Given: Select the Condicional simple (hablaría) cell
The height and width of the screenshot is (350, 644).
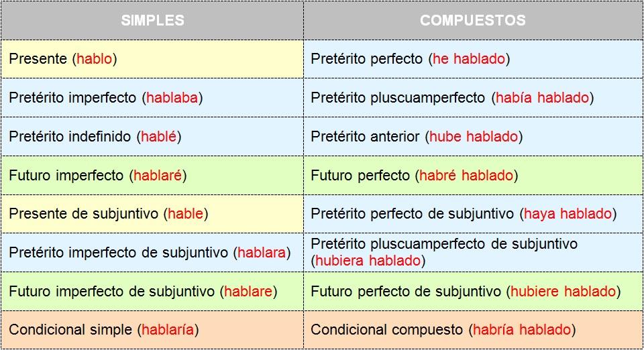Looking at the screenshot, I should pyautogui.click(x=152, y=330).
